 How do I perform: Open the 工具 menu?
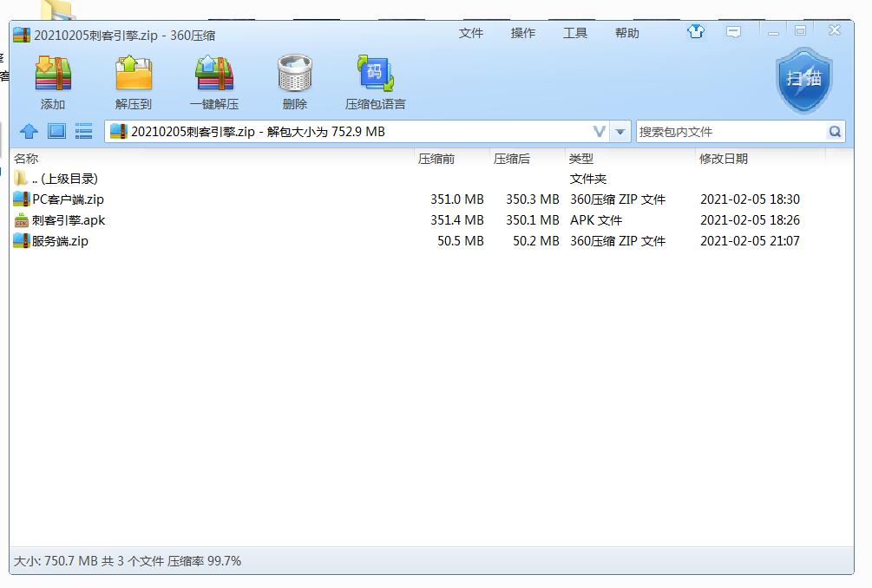[574, 33]
